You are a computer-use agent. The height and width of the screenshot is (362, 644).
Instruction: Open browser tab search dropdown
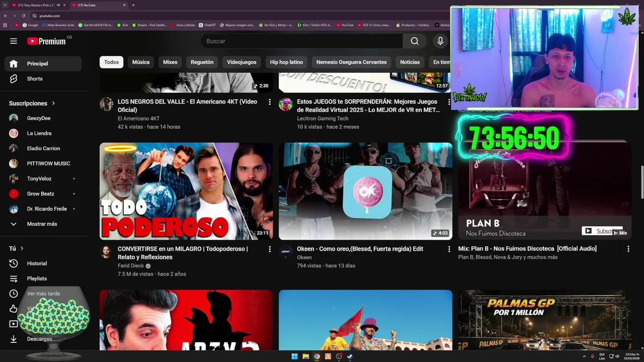[6, 5]
